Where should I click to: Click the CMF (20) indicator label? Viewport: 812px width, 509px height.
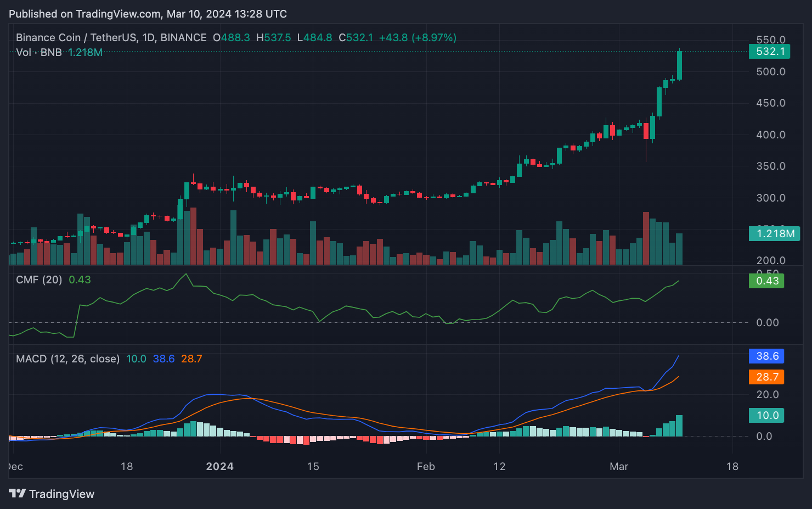(39, 279)
